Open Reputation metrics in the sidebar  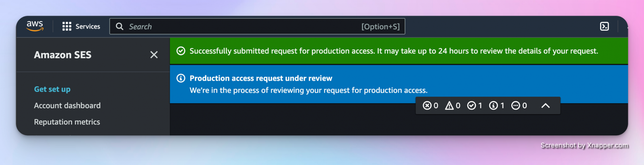67,122
